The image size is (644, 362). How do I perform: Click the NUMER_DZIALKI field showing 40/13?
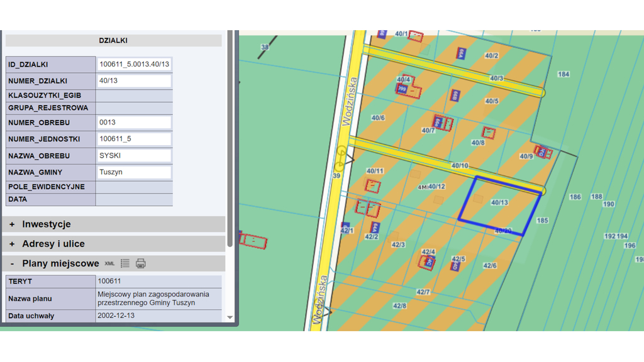point(135,81)
